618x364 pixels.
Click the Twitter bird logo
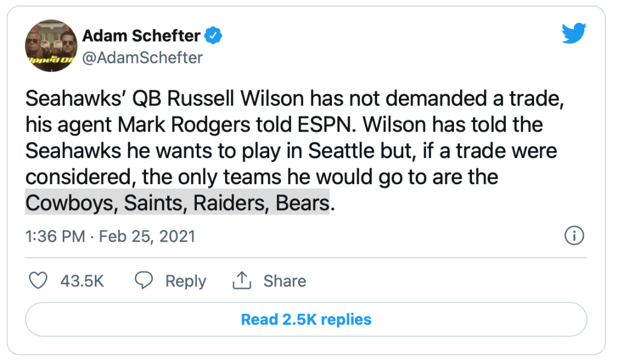click(x=573, y=33)
